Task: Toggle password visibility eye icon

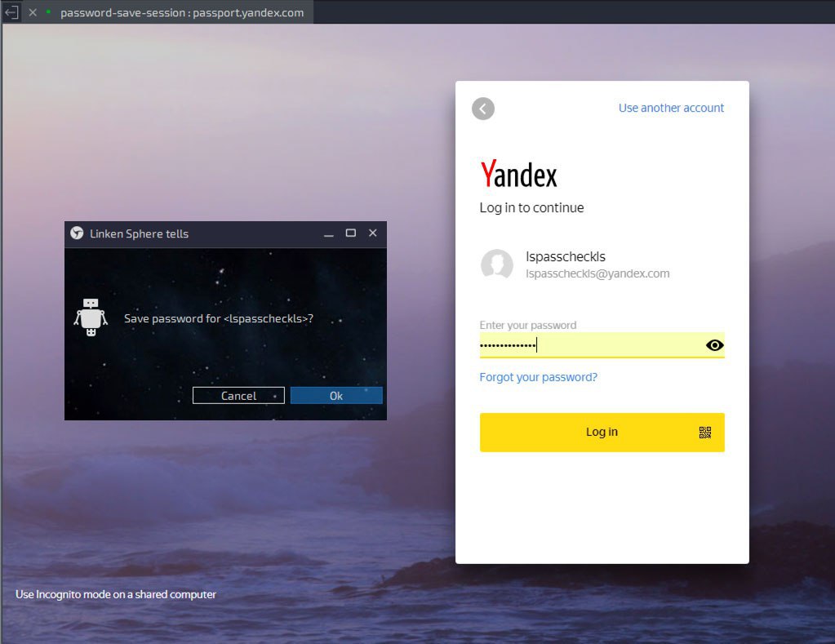Action: [x=714, y=345]
